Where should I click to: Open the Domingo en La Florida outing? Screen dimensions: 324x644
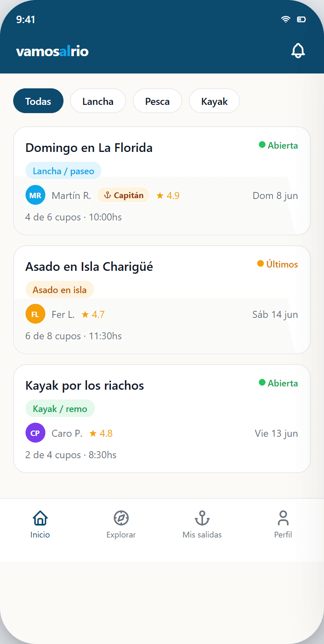pos(162,181)
